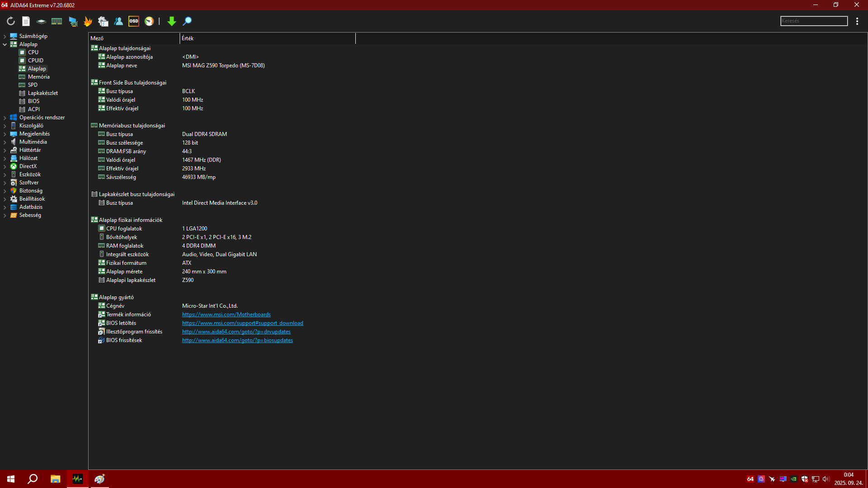Open the MSI Motherboards product link
Screen dimensions: 868x488
click(x=226, y=314)
